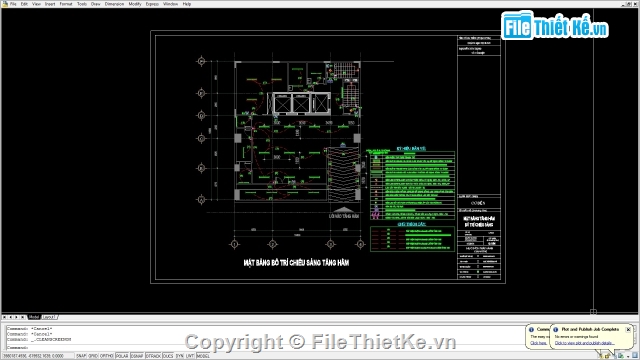Click Clean Screen icon in status tray
The width and height of the screenshot is (640, 360).
[635, 356]
